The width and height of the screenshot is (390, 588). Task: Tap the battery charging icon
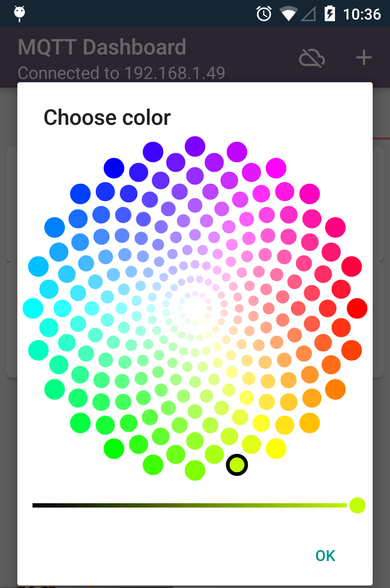pos(330,14)
